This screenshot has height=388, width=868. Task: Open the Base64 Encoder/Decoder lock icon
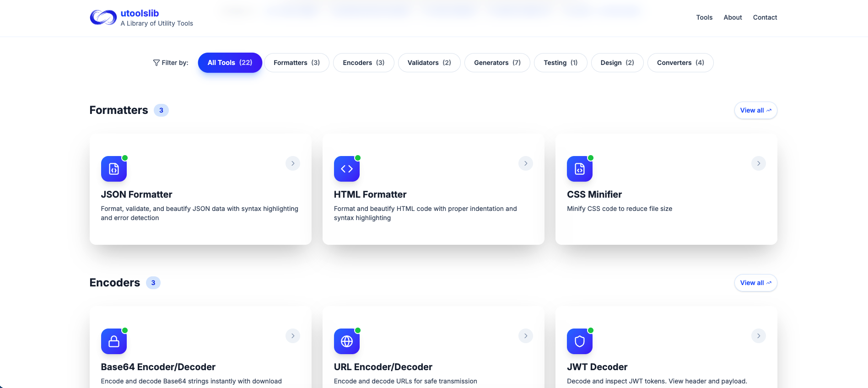pyautogui.click(x=114, y=341)
